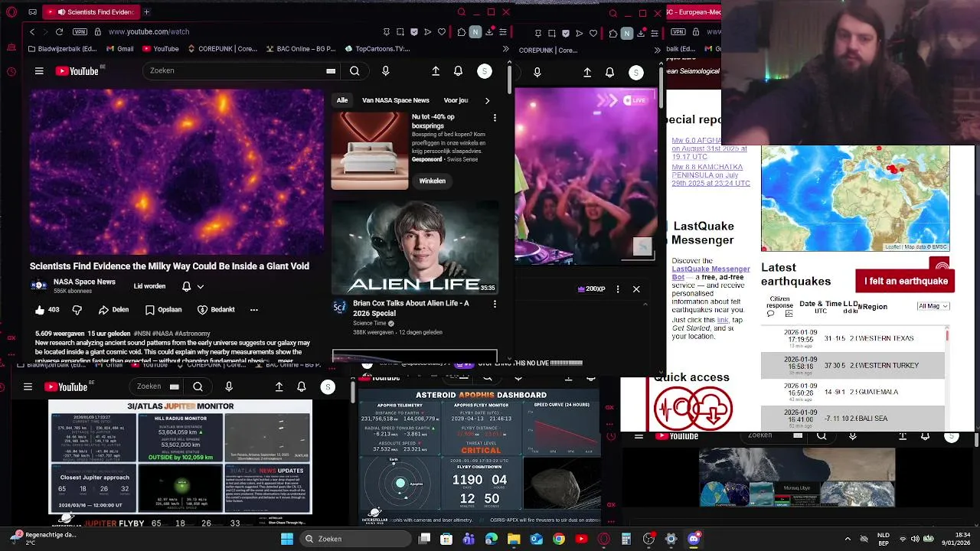Open the Opera extensions cube icon
980x551 pixels.
tap(461, 32)
